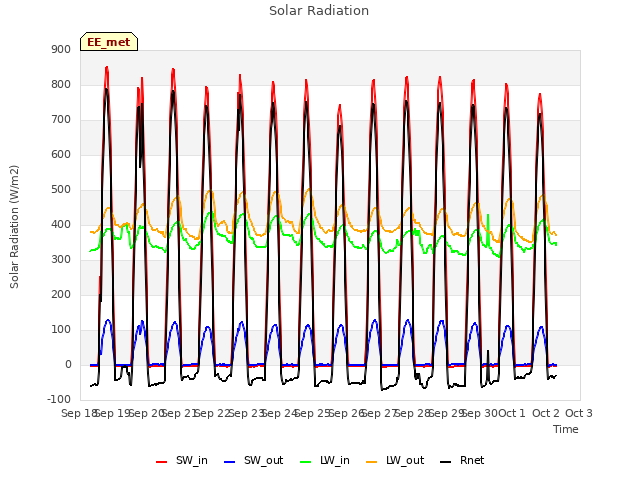Click the 500 y-axis tick label
Viewport: 640px width, 480px height.
tap(61, 190)
